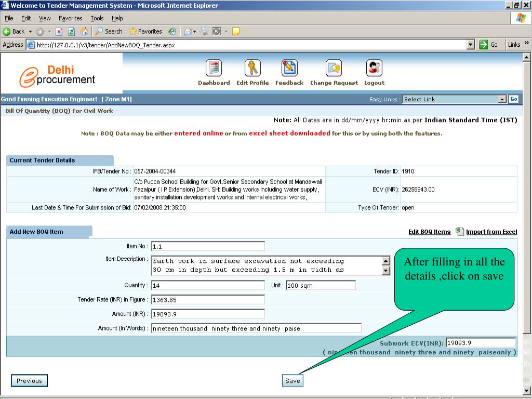Click the Previous button
This screenshot has width=532, height=399.
[x=29, y=381]
